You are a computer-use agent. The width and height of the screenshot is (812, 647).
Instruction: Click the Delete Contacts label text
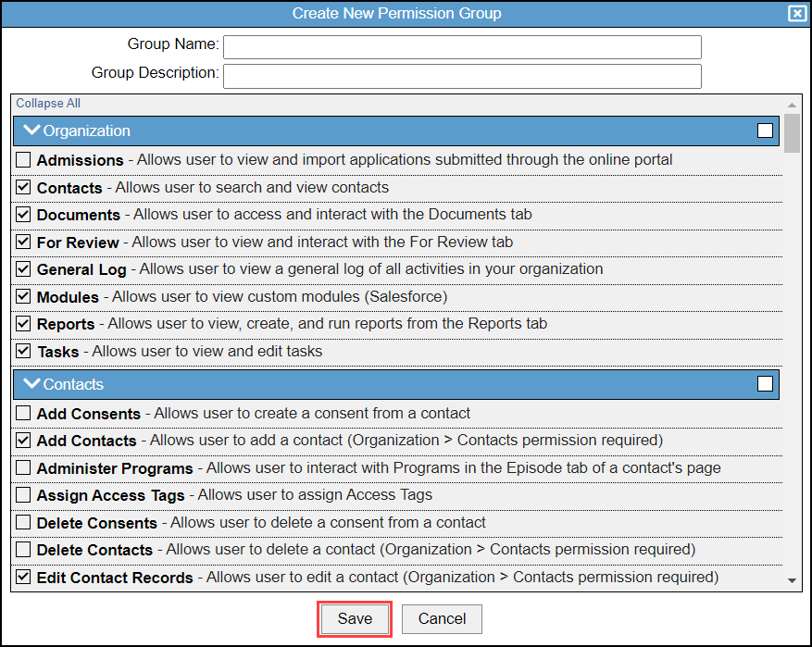(94, 550)
